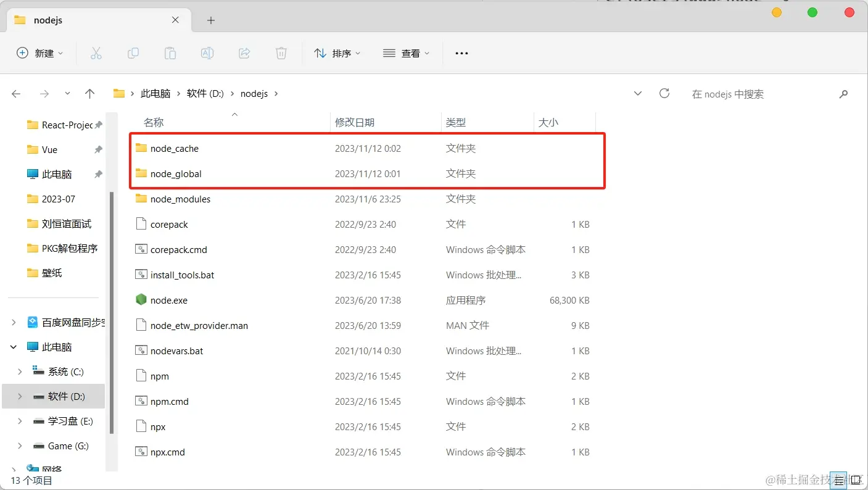Click the Copy icon in toolbar
The width and height of the screenshot is (868, 490).
click(133, 53)
